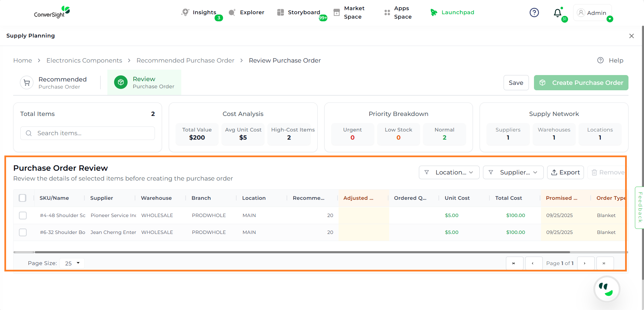Click the ConverSight logo

coord(52,12)
